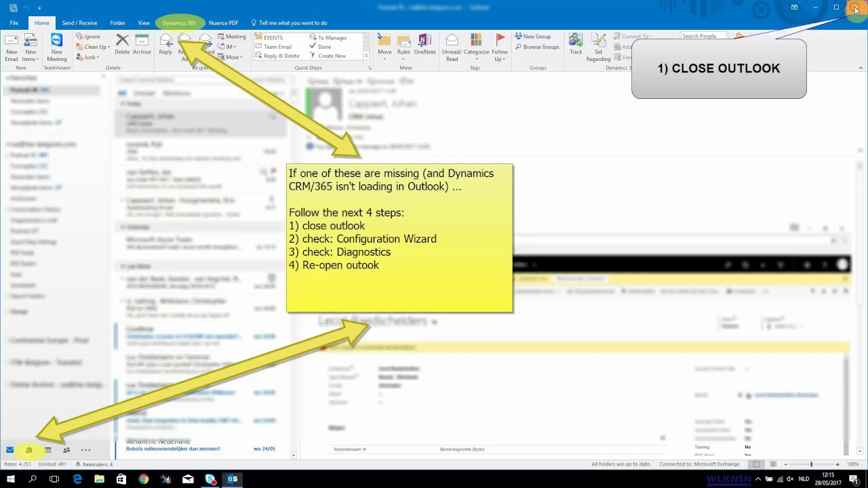Screen dimensions: 868x488
Task: Delete the selected message
Action: point(122,45)
